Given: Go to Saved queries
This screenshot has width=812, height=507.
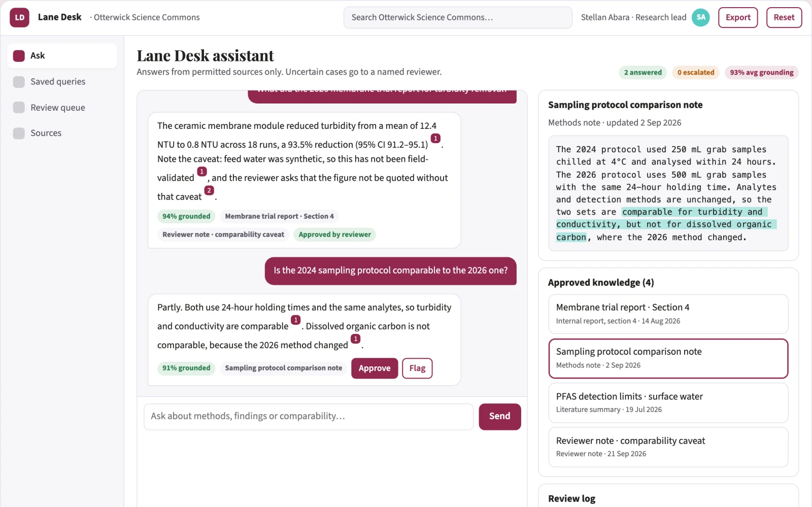Looking at the screenshot, I should click(x=62, y=82).
